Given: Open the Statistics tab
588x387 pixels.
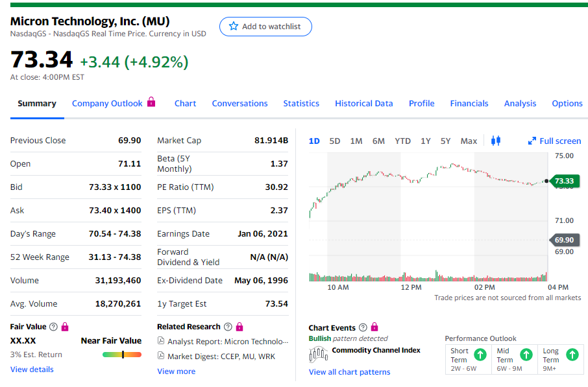Looking at the screenshot, I should tap(301, 103).
